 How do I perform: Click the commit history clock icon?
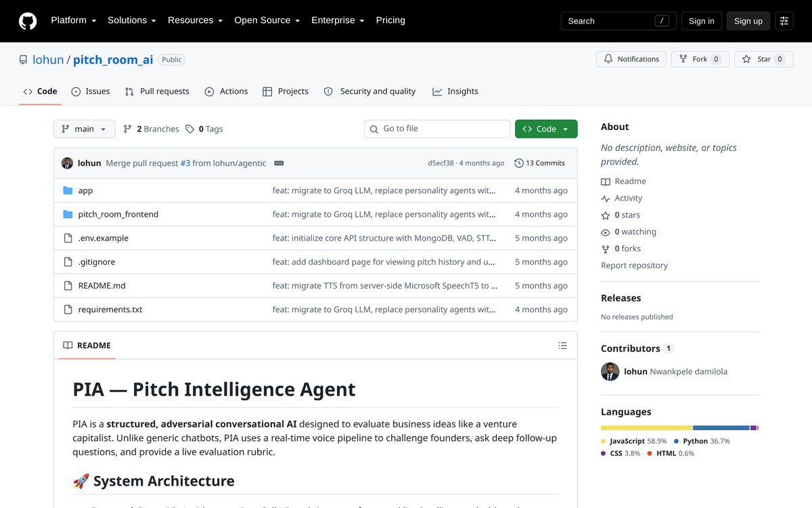(519, 163)
